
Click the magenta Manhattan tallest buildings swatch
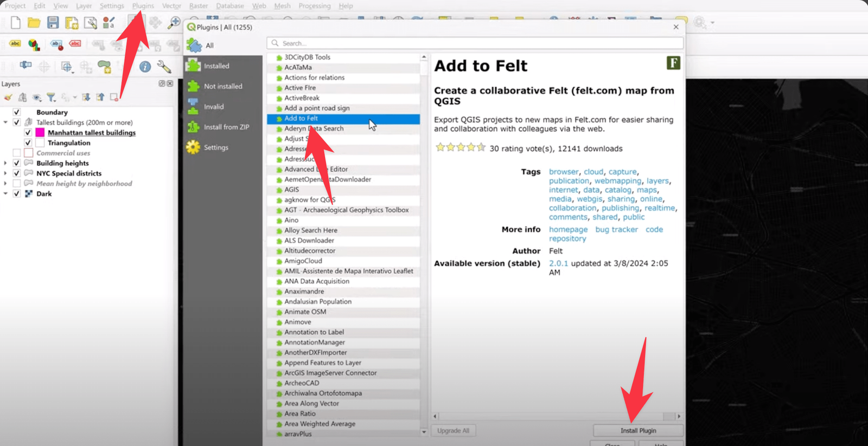[x=40, y=133]
